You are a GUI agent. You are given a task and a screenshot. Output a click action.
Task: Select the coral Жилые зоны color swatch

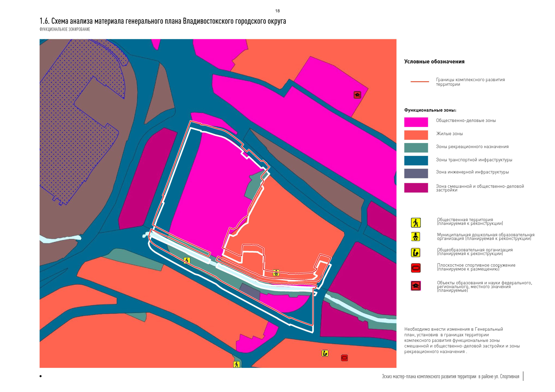[416, 135]
